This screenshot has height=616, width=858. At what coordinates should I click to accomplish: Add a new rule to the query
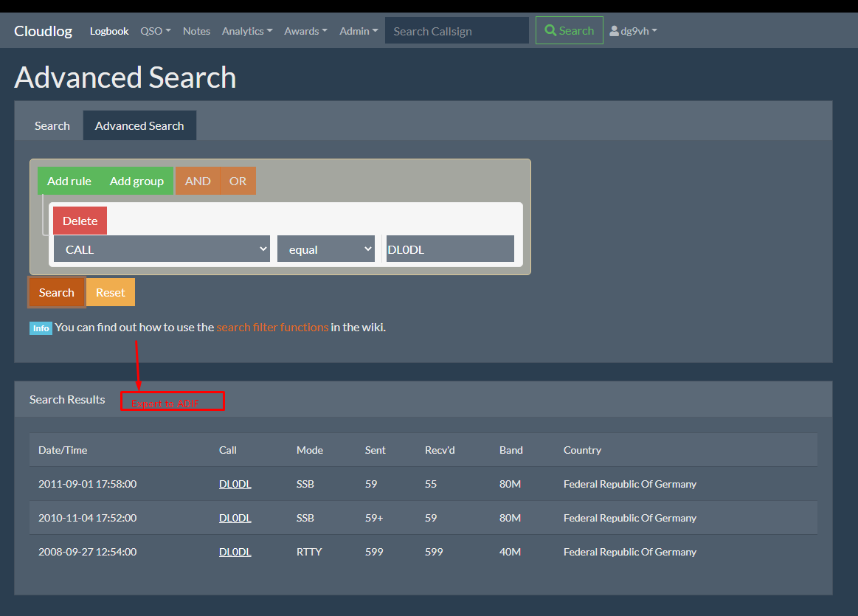(69, 181)
